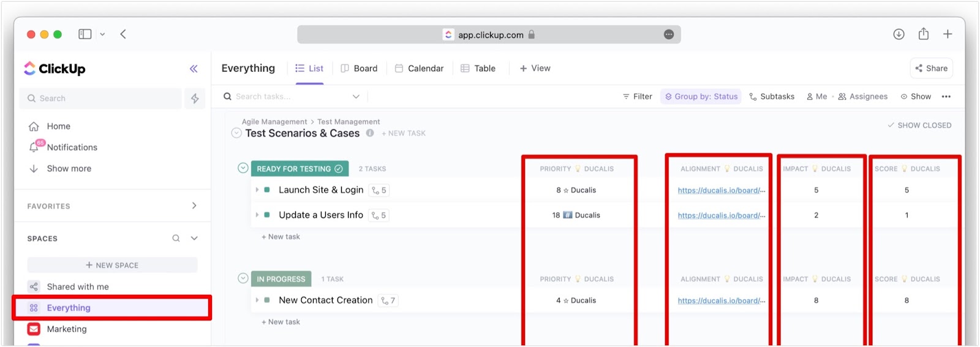Add New task under In Progress
Screen dimensions: 980x347
tap(281, 322)
